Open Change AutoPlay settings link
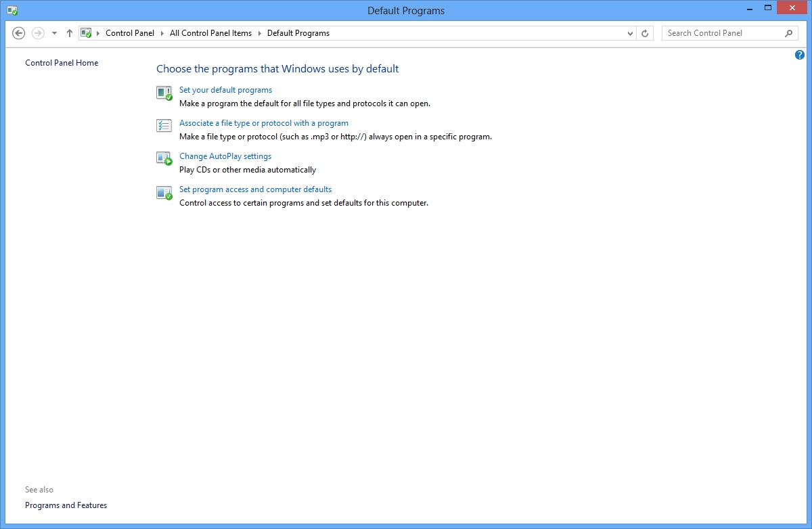Viewport: 812px width, 529px height. pos(225,156)
